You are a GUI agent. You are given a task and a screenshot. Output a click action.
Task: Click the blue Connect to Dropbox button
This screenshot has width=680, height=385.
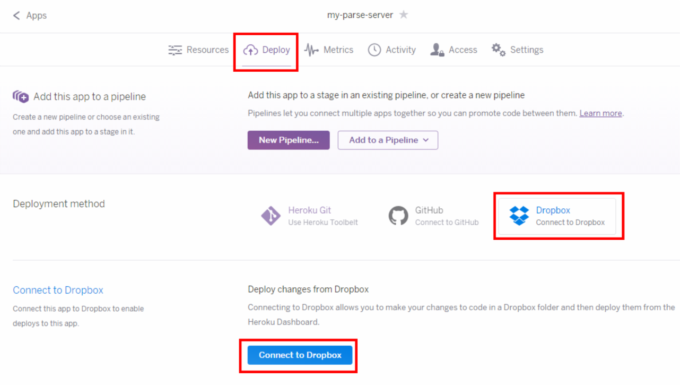pyautogui.click(x=300, y=355)
